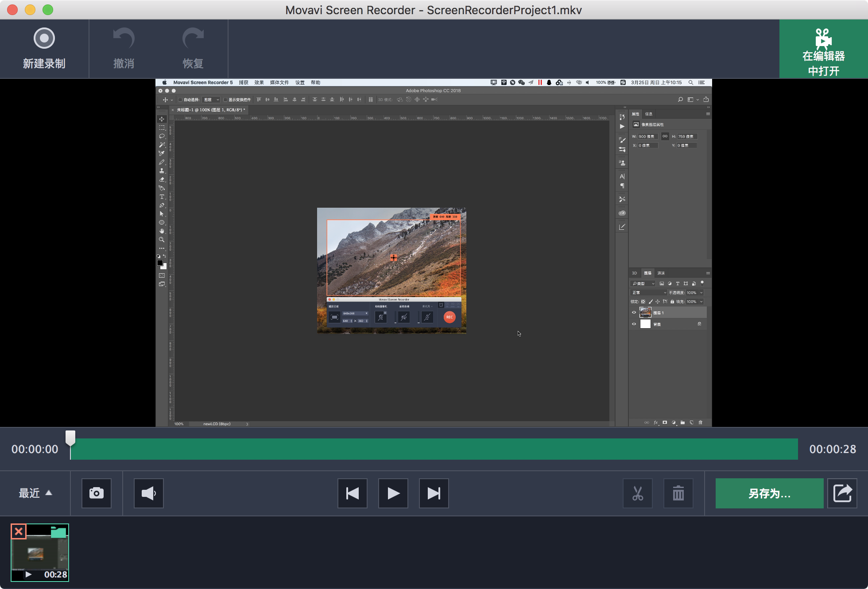The width and height of the screenshot is (868, 589).
Task: Select the Eyedropper tool in Photoshop preview
Action: 162,153
